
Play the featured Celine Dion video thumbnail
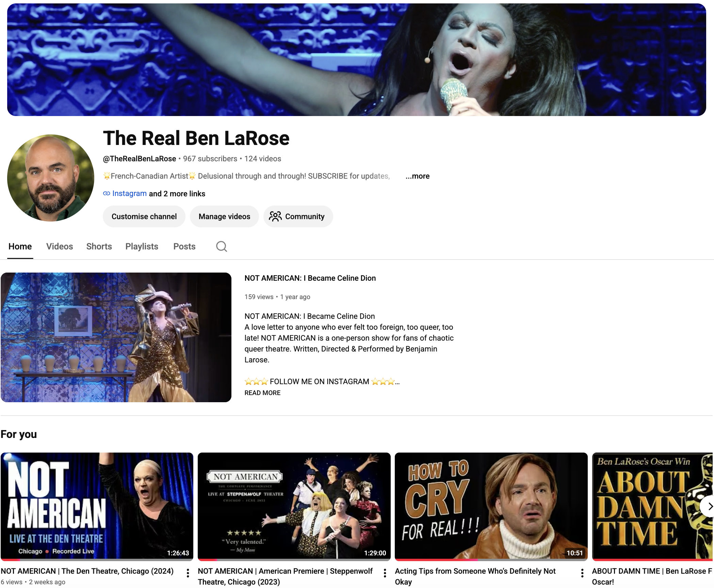[116, 337]
